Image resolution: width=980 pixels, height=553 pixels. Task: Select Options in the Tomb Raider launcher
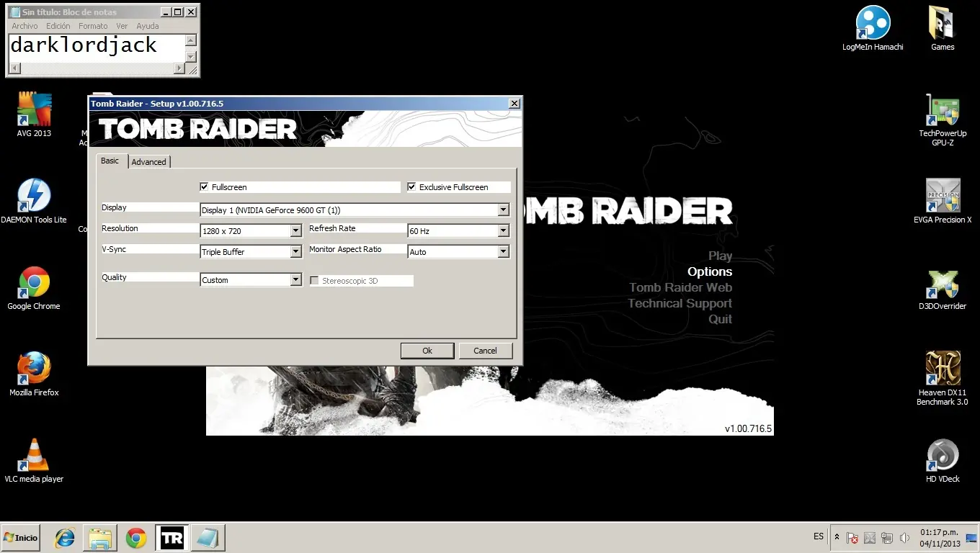click(710, 271)
